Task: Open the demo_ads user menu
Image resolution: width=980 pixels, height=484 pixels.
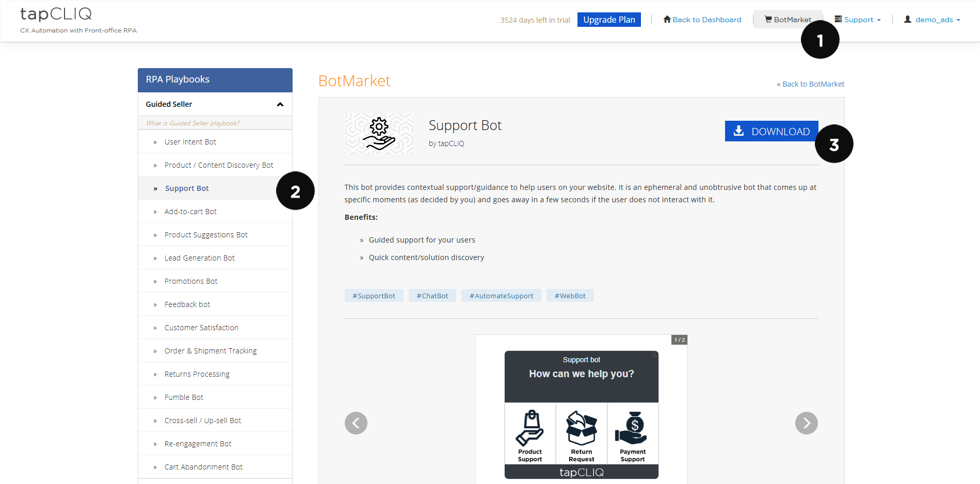Action: coord(932,20)
